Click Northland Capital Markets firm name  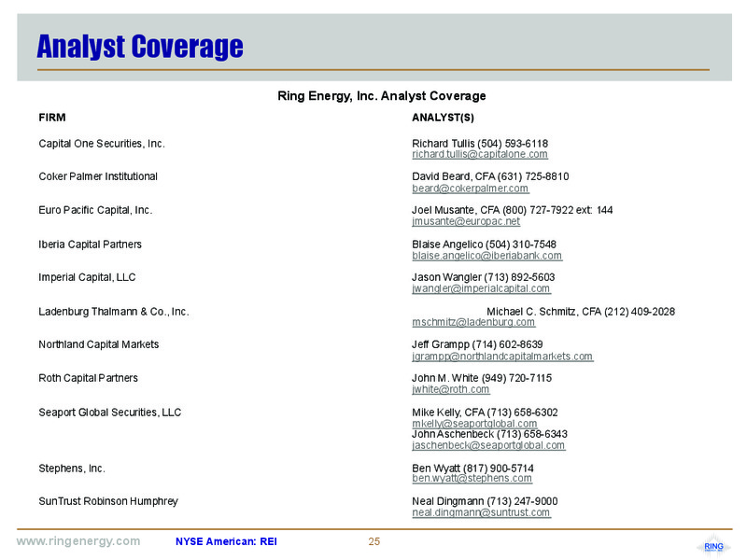99,344
